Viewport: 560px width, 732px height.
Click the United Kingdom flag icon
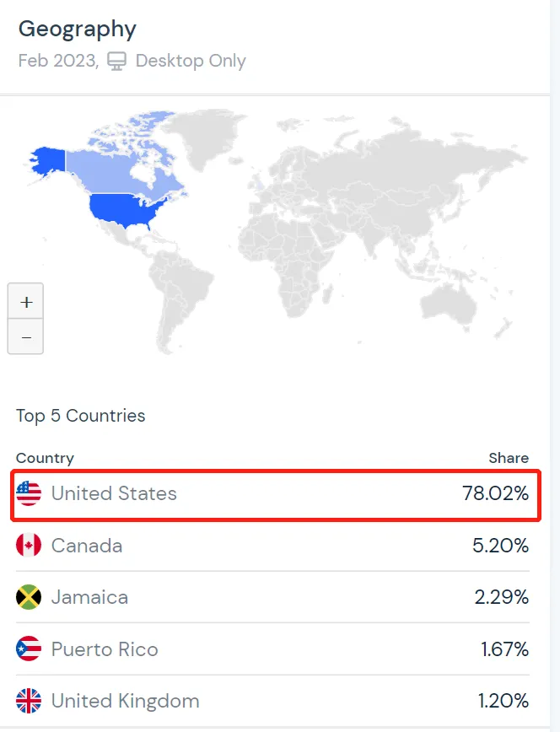(x=29, y=701)
